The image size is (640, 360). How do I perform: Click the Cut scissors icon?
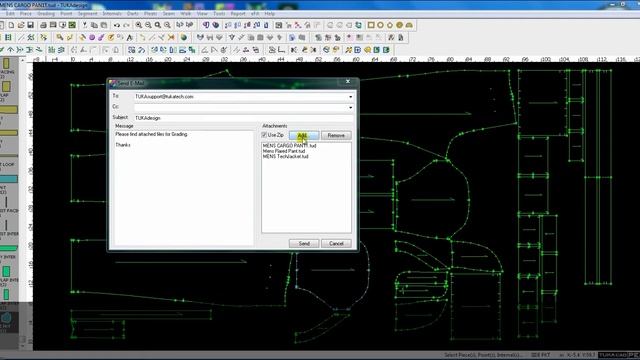[84, 25]
